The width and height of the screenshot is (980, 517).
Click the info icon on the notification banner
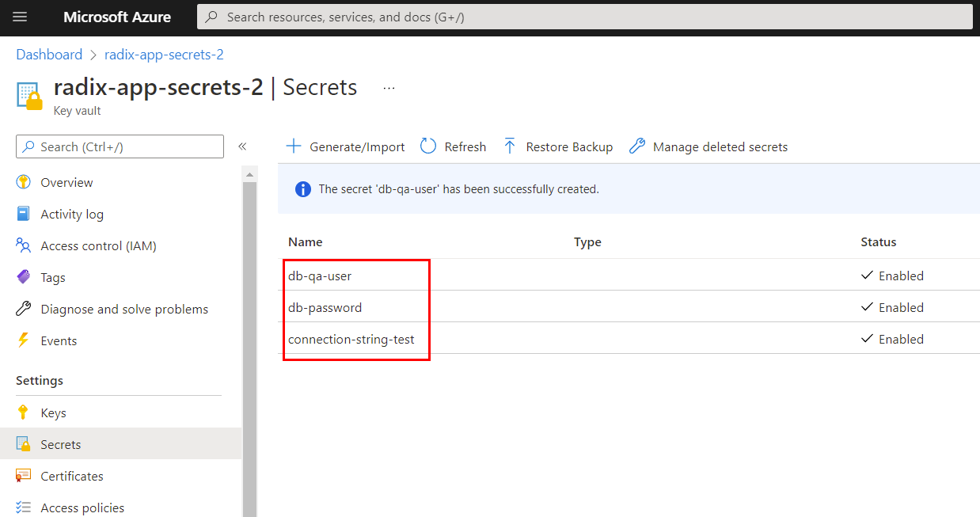[x=302, y=188]
